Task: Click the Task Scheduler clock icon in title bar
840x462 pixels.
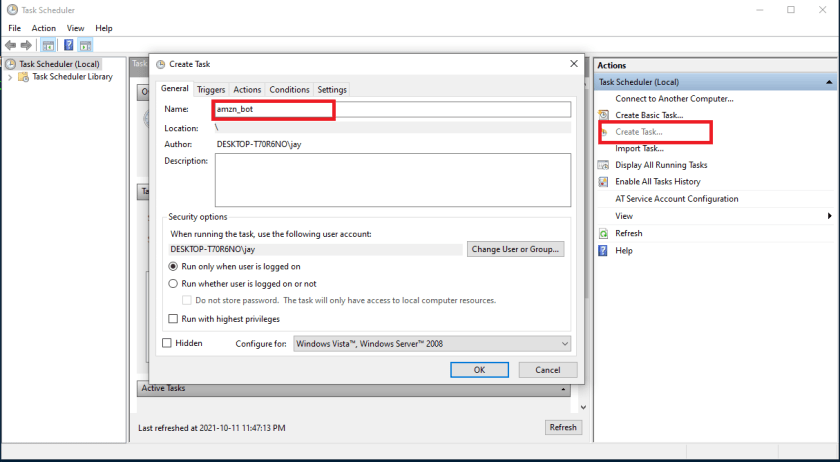Action: (12, 10)
